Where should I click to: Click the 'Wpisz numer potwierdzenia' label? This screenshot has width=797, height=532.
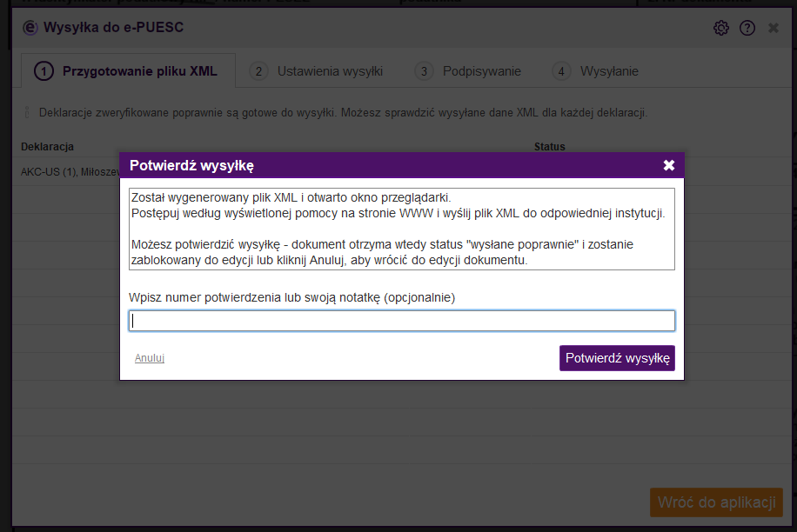tap(291, 297)
